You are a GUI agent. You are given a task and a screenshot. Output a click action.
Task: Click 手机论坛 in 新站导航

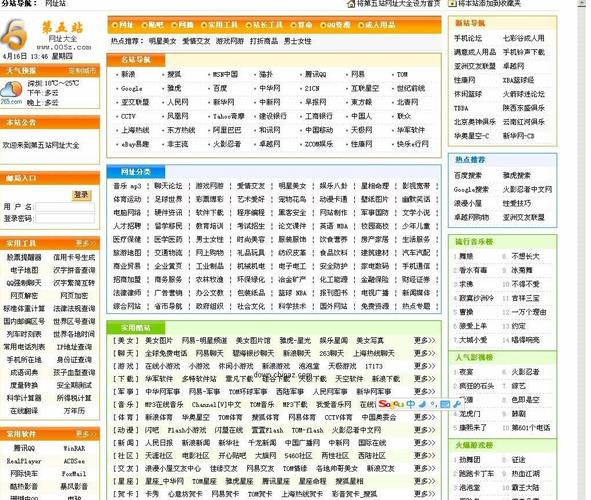(x=468, y=38)
